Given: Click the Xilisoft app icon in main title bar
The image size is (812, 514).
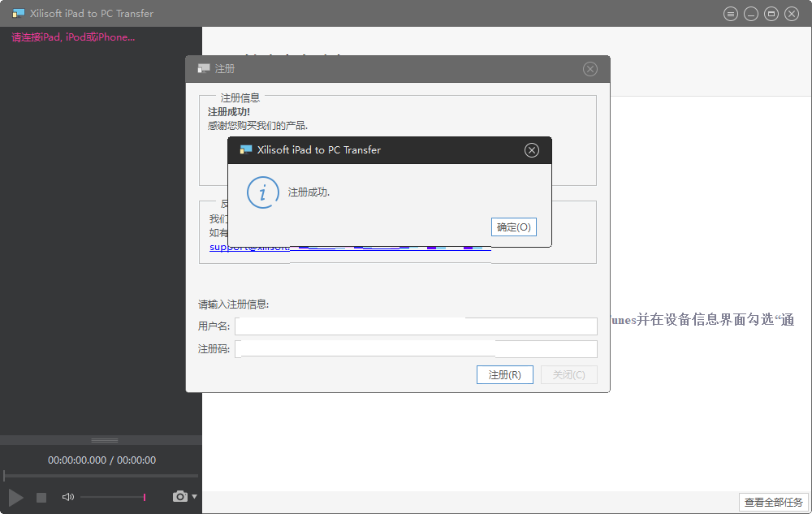Looking at the screenshot, I should (x=19, y=14).
